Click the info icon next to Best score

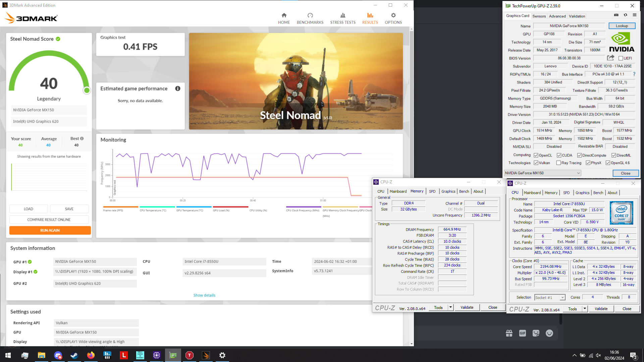82,138
